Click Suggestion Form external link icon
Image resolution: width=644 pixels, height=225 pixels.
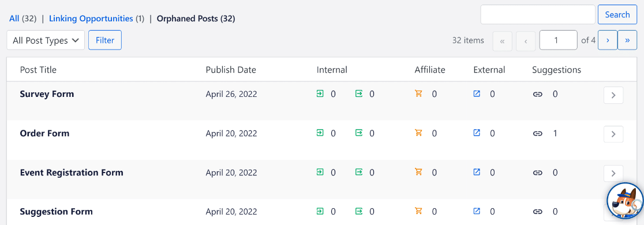coord(477,211)
